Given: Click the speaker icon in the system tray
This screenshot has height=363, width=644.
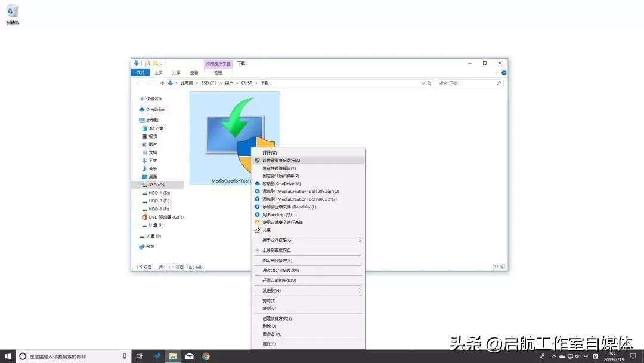Looking at the screenshot, I should 577,356.
